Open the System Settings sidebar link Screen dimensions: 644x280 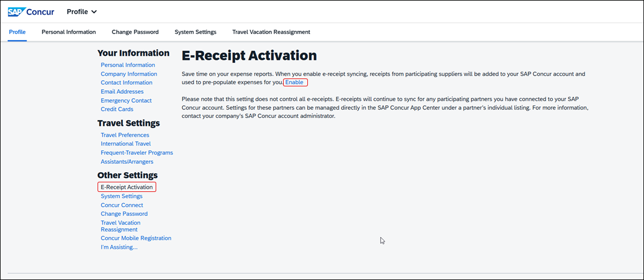pyautogui.click(x=122, y=196)
